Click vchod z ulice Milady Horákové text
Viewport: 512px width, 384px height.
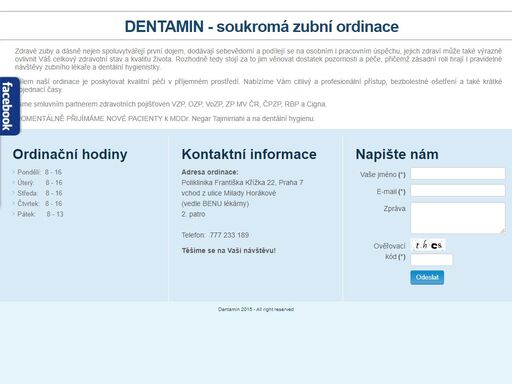tap(229, 193)
